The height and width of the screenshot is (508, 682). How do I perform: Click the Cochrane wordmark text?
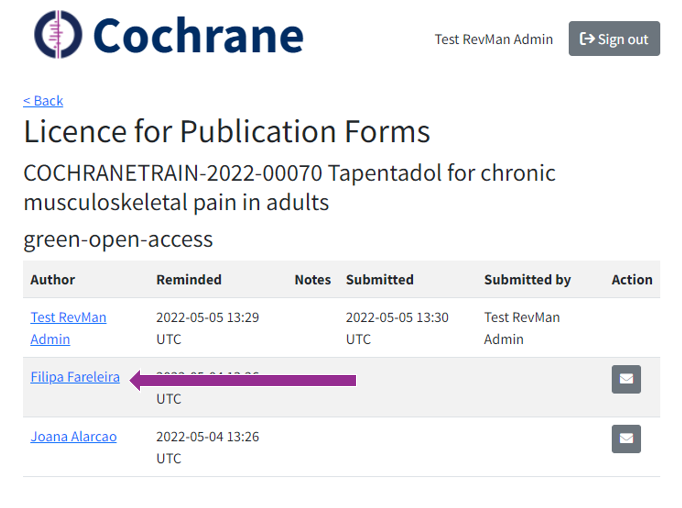tap(198, 36)
